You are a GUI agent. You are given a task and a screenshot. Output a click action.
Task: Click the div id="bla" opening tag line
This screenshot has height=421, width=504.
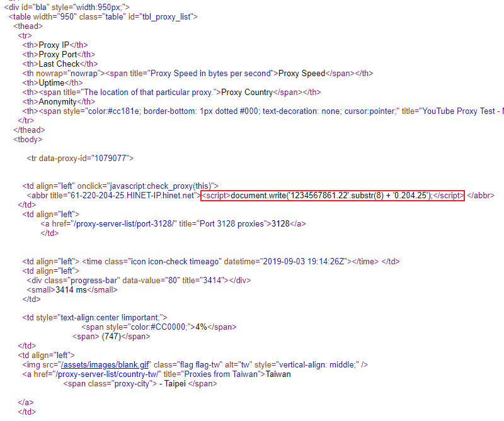pyautogui.click(x=67, y=7)
